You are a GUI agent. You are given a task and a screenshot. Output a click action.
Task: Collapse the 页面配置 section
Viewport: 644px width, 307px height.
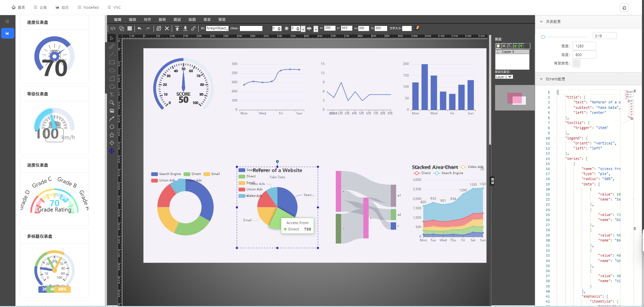click(x=541, y=21)
